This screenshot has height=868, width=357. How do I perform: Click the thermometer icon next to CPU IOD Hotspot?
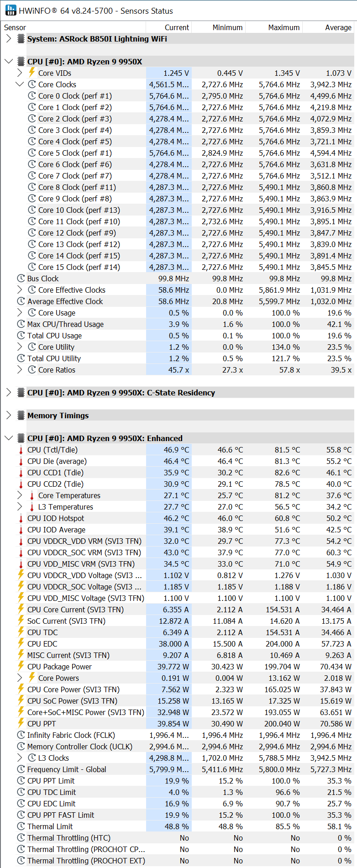21,518
